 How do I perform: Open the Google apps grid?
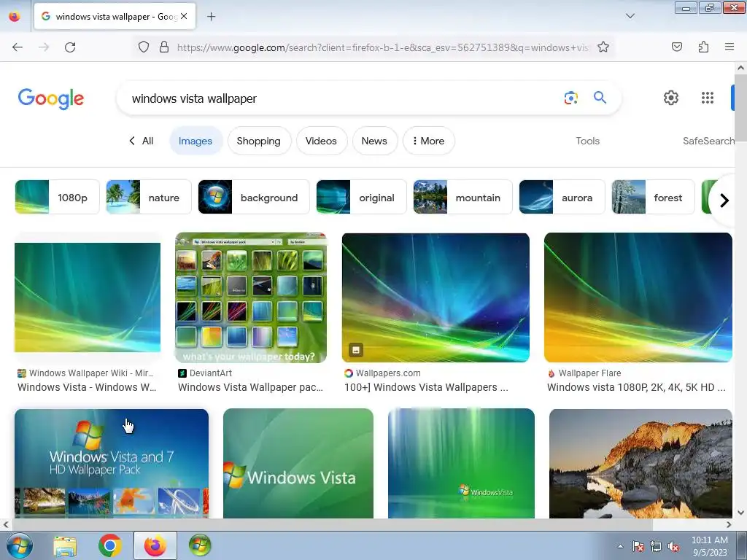tap(708, 98)
